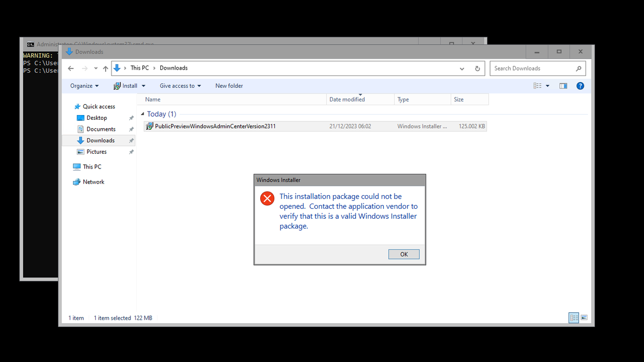Click the pin icon next to Documents
Viewport: 644px width, 362px height.
point(131,129)
